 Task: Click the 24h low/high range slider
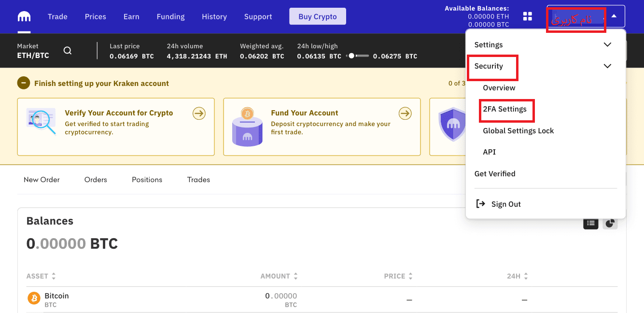(359, 56)
